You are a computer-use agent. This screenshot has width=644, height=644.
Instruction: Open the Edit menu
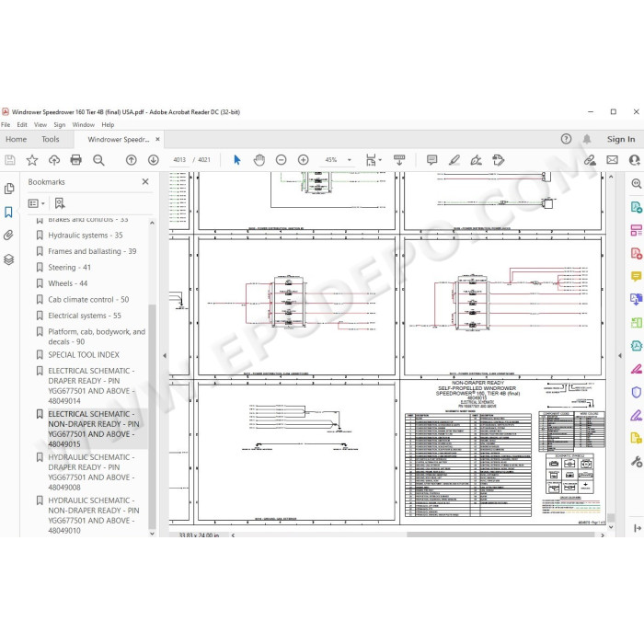pos(22,124)
